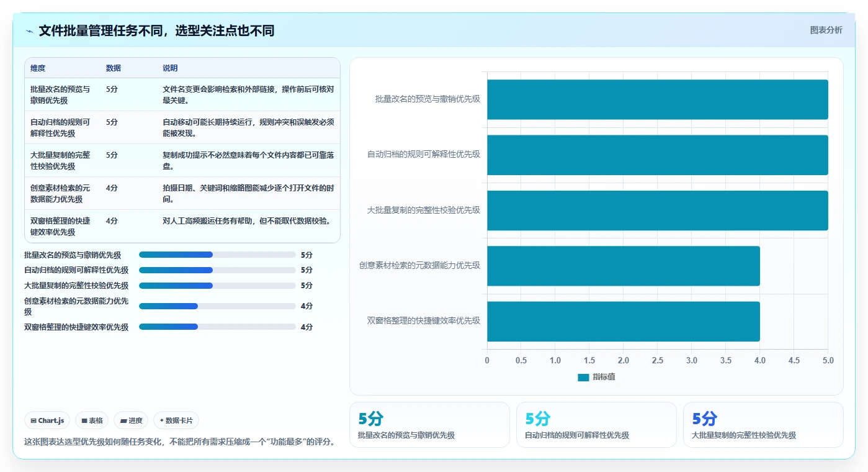Screen dimensions: 868x472
Task: Click the 数据 column header
Action: pyautogui.click(x=114, y=68)
